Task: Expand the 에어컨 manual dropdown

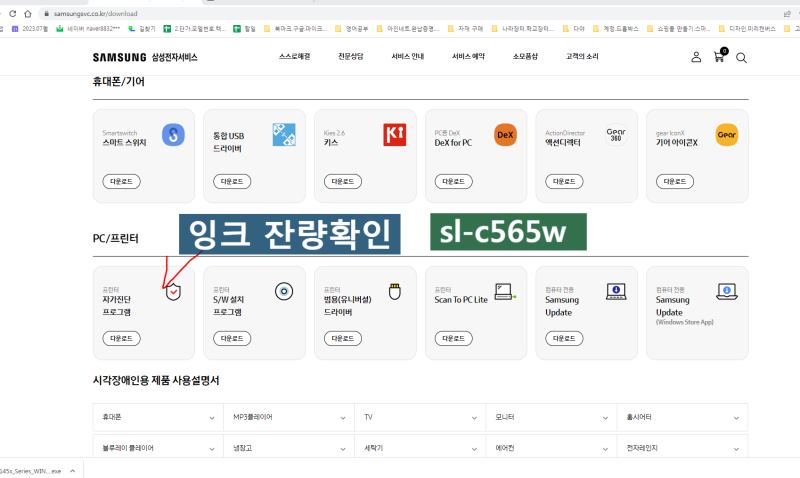Action: [551, 447]
